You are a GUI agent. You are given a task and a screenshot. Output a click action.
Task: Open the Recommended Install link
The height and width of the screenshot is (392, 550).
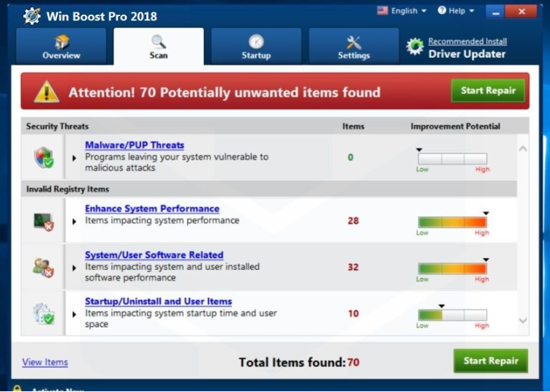467,42
